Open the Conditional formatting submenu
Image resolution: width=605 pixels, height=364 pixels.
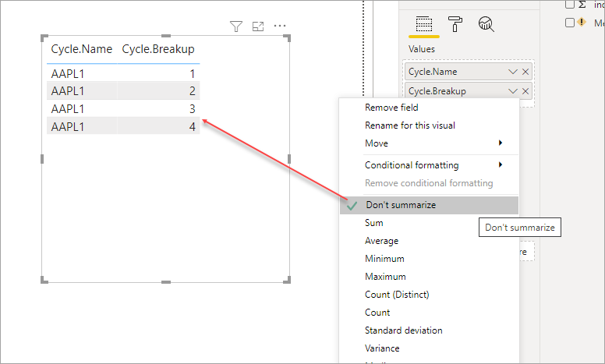[429, 165]
